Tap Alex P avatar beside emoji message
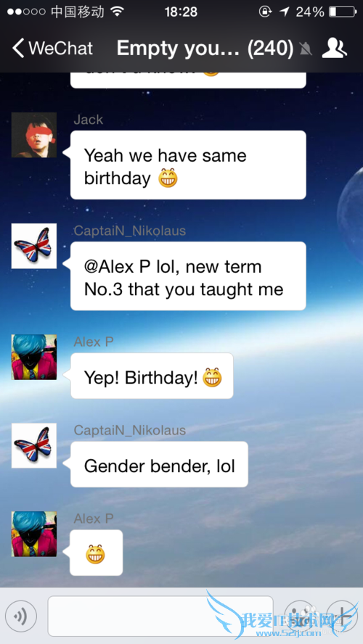This screenshot has height=644, width=363. point(33,534)
